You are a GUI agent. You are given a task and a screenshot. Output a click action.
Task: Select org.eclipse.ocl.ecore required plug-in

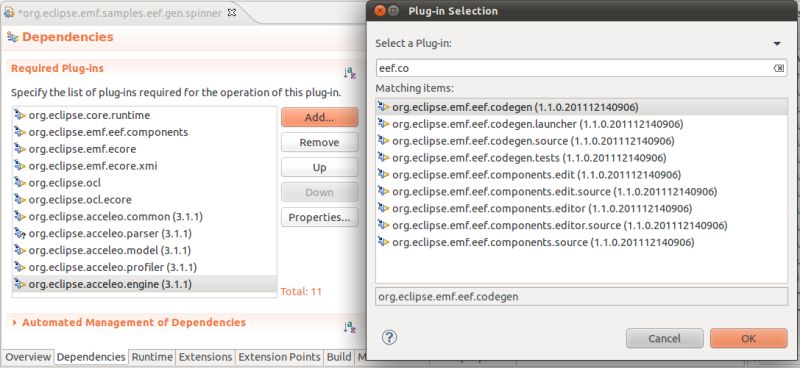point(144,200)
